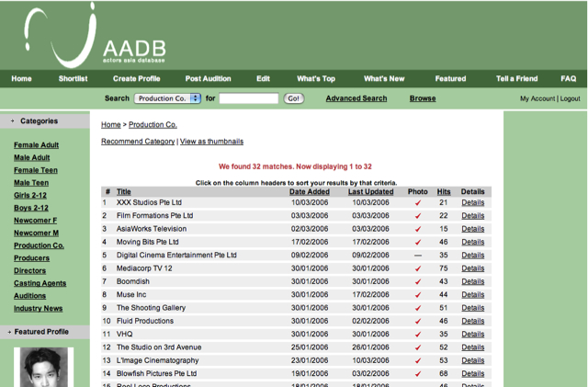588x387 pixels.
Task: Sort results by Hits column
Action: [x=444, y=192]
